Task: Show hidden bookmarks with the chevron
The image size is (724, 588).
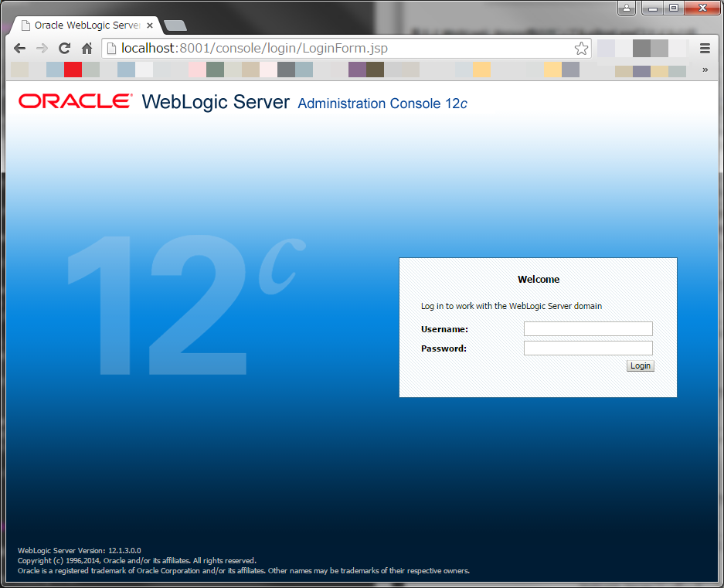Action: tap(705, 70)
